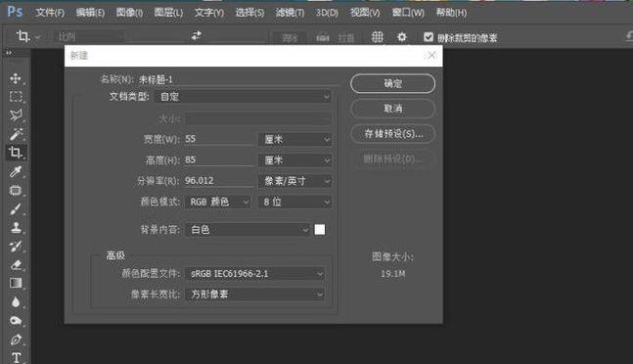633x364 pixels.
Task: Open crop settings gear menu
Action: pyautogui.click(x=402, y=37)
